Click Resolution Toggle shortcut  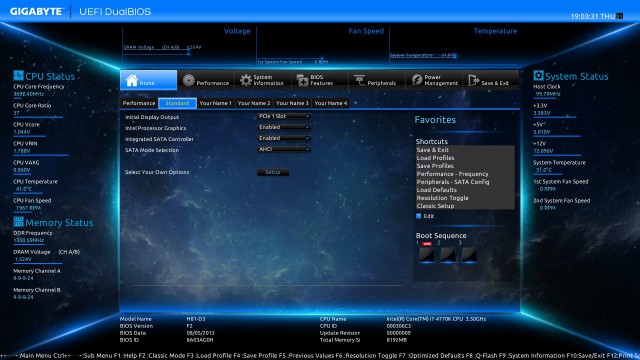442,198
